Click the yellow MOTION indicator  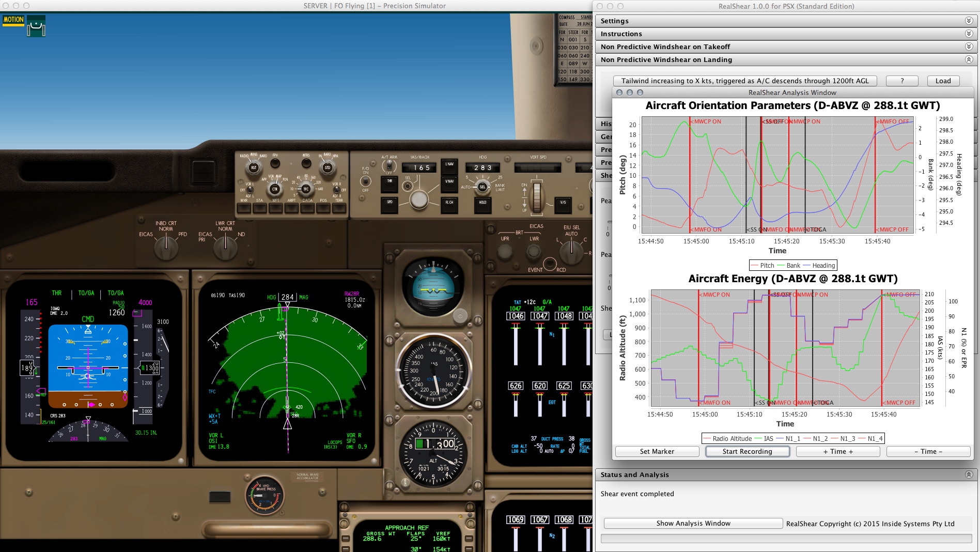[13, 20]
